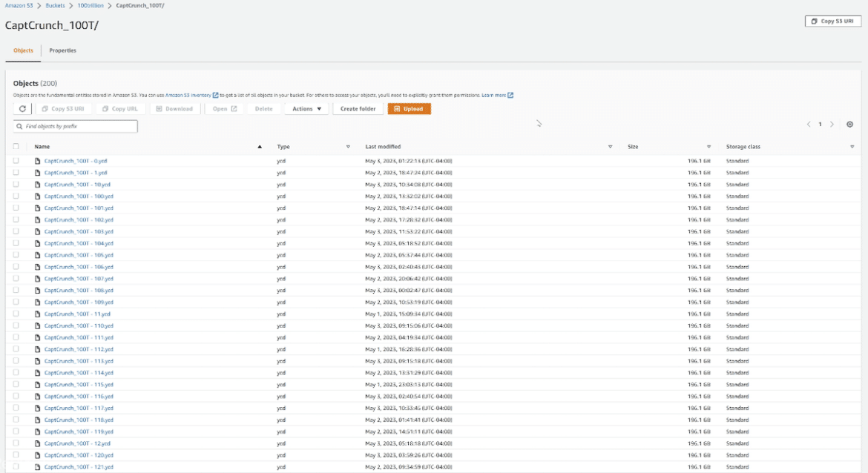This screenshot has width=868, height=473.
Task: Sort by Last modified column arrow
Action: click(610, 147)
